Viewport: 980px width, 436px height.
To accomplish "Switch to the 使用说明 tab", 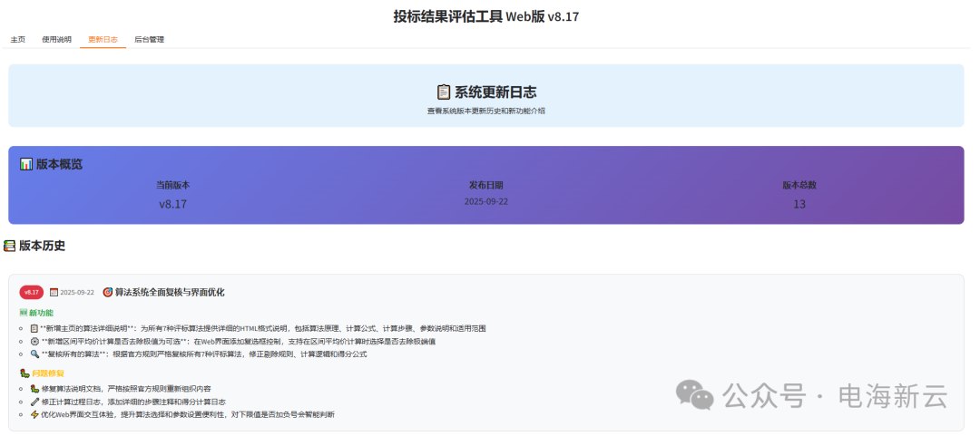I will pyautogui.click(x=56, y=40).
